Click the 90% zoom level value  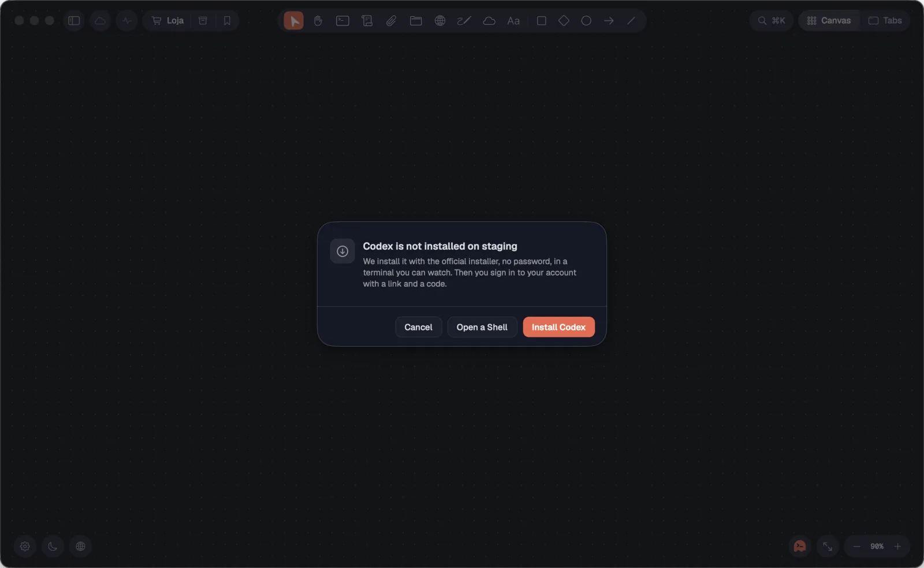pos(877,547)
